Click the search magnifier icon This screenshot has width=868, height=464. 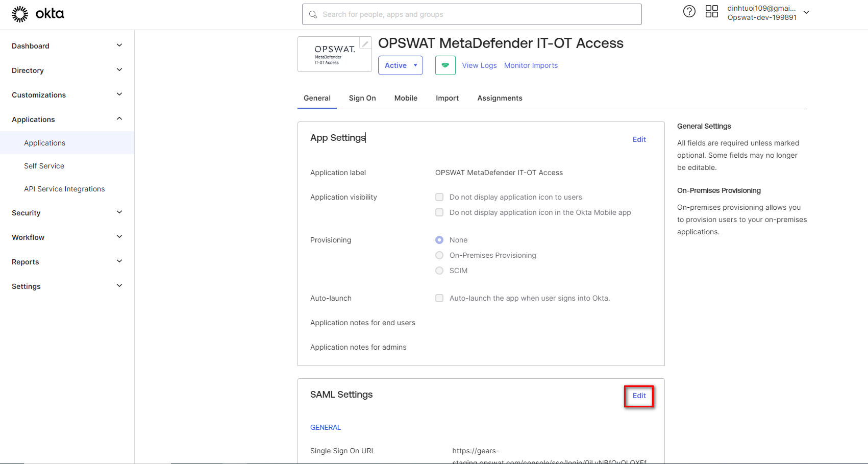coord(313,15)
